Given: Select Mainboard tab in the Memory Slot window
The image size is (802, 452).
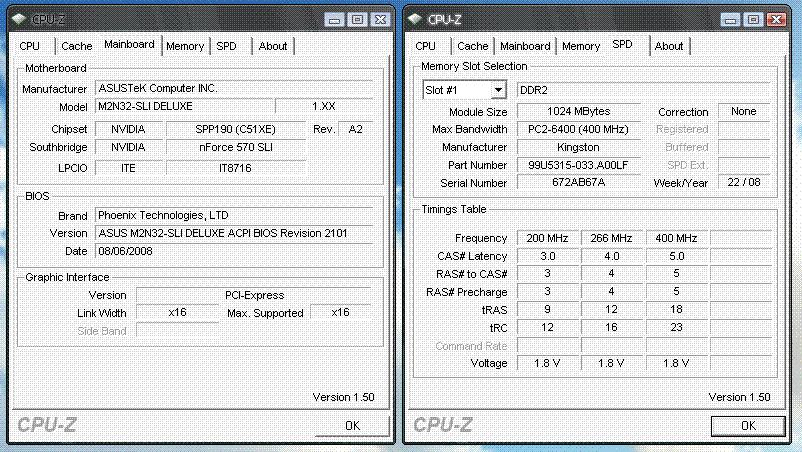Looking at the screenshot, I should click(525, 46).
